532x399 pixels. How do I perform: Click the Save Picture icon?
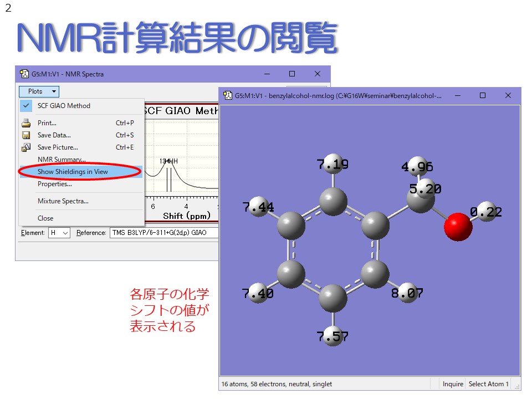click(26, 147)
